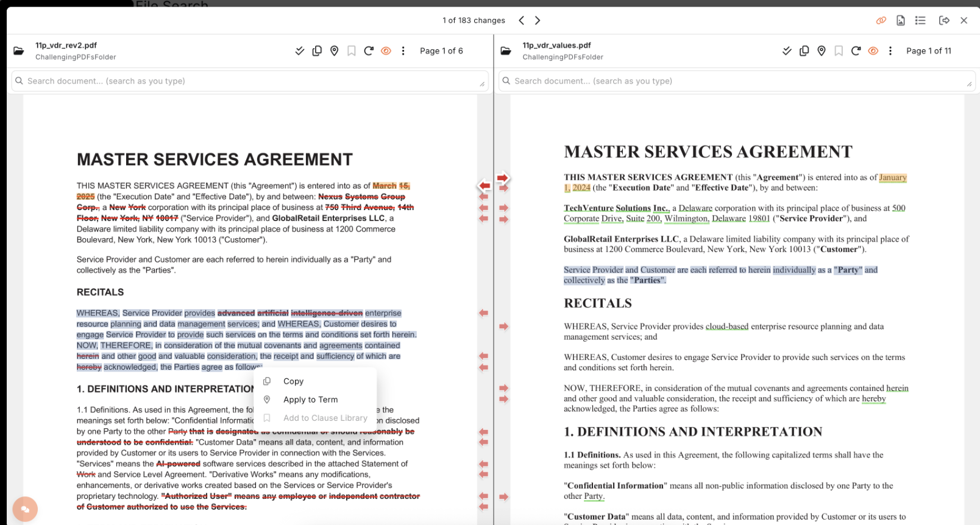Click the orange link-scroll icon in top bar

pyautogui.click(x=881, y=21)
